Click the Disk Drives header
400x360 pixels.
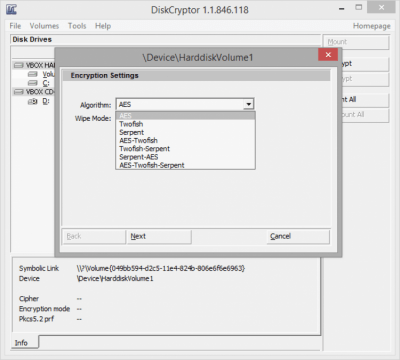click(32, 40)
